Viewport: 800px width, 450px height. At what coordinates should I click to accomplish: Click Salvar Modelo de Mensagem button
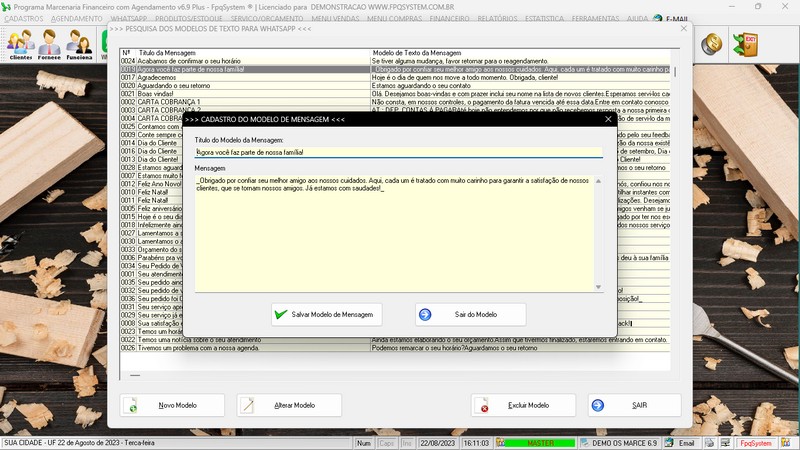click(327, 314)
